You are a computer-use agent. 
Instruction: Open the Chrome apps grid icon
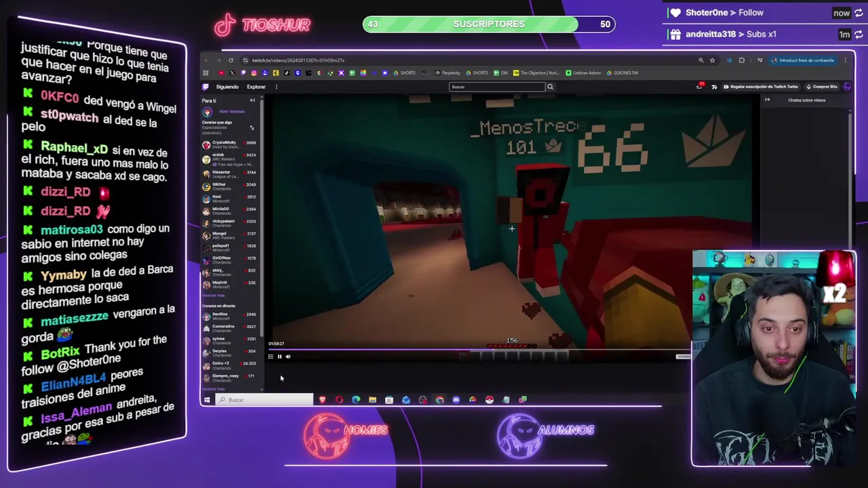(x=205, y=73)
